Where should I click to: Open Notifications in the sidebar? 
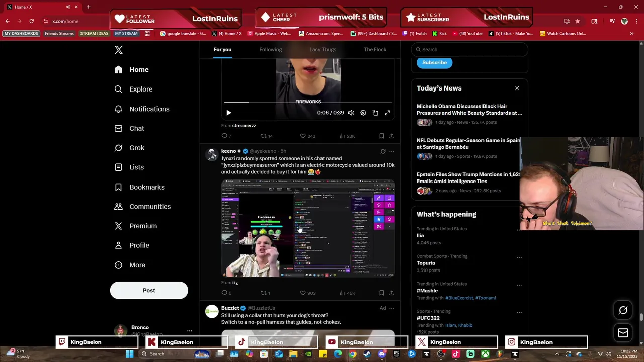coord(142,109)
